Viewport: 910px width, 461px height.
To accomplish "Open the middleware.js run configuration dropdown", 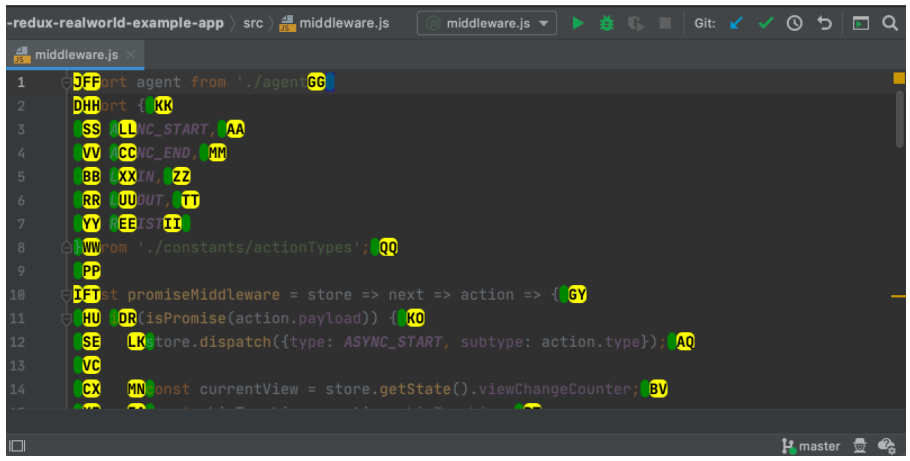I will (487, 23).
